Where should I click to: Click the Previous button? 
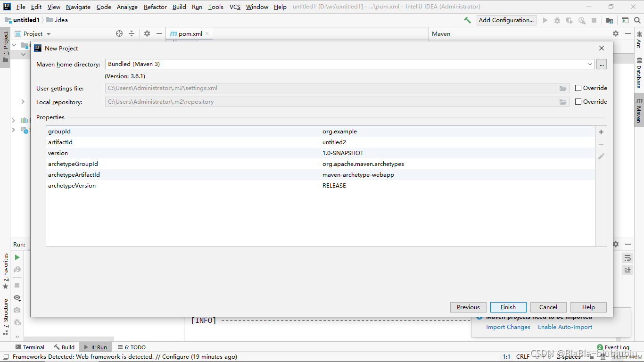468,307
